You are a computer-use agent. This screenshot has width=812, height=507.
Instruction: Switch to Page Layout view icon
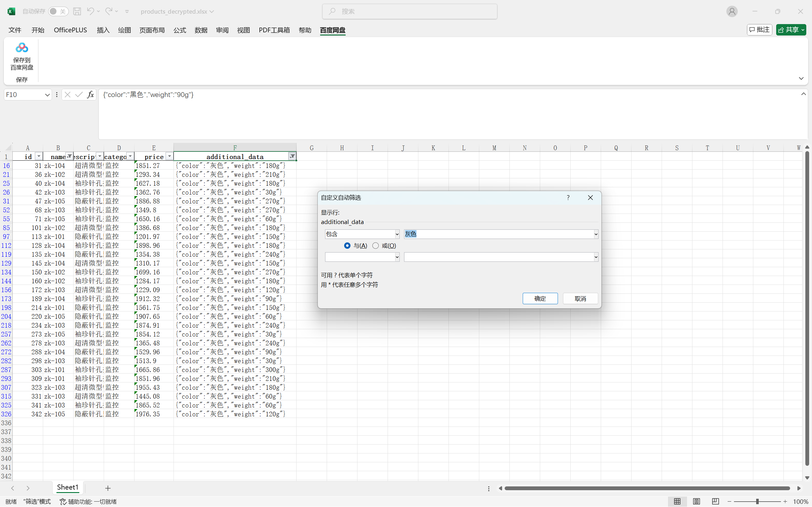696,501
